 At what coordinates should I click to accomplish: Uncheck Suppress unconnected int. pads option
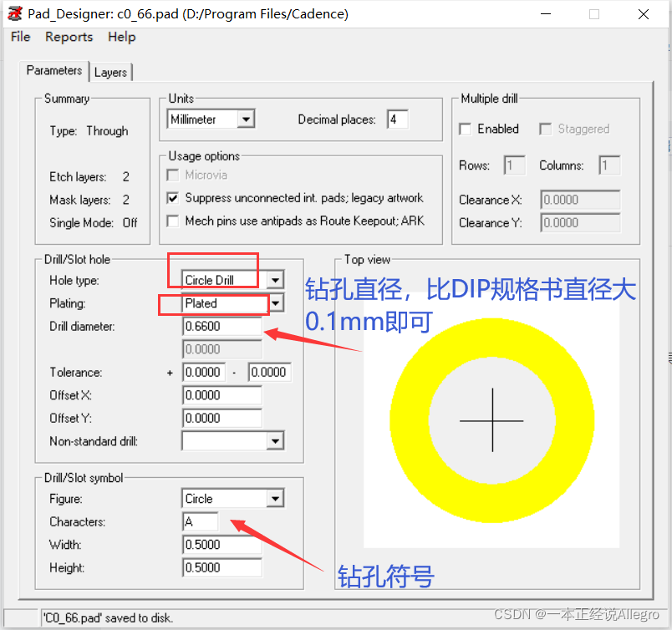pos(172,198)
